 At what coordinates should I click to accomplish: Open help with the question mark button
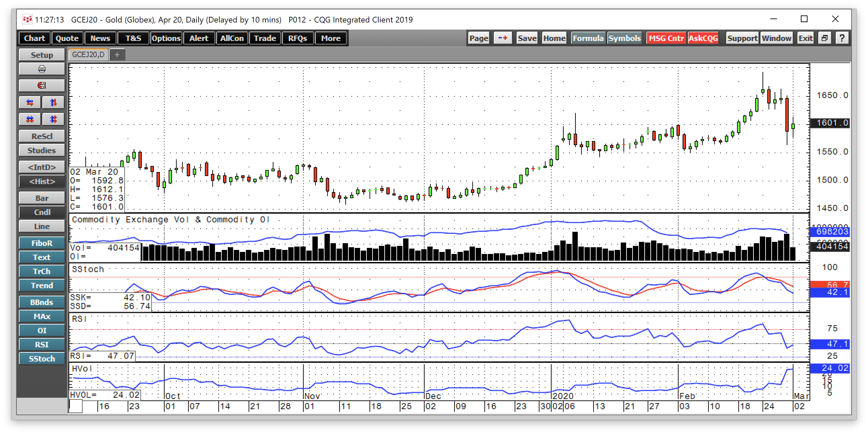(x=842, y=38)
